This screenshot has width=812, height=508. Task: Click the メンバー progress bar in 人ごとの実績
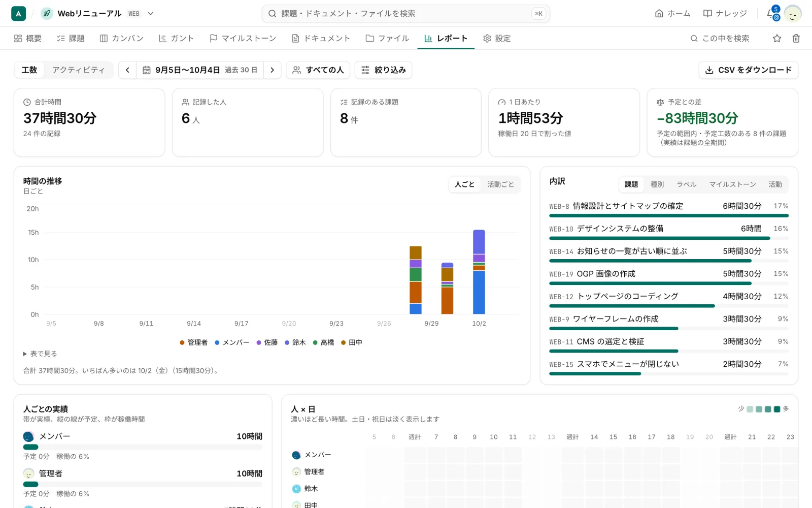[143, 447]
